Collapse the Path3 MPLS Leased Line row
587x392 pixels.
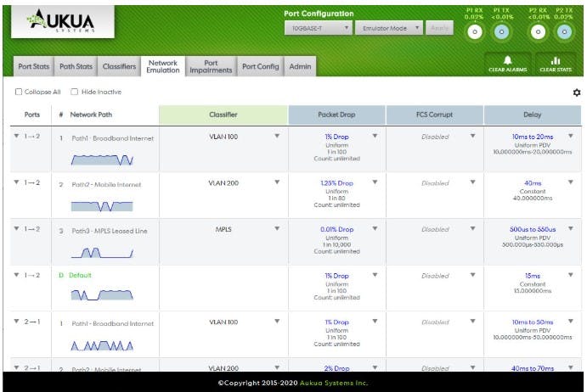pos(16,229)
